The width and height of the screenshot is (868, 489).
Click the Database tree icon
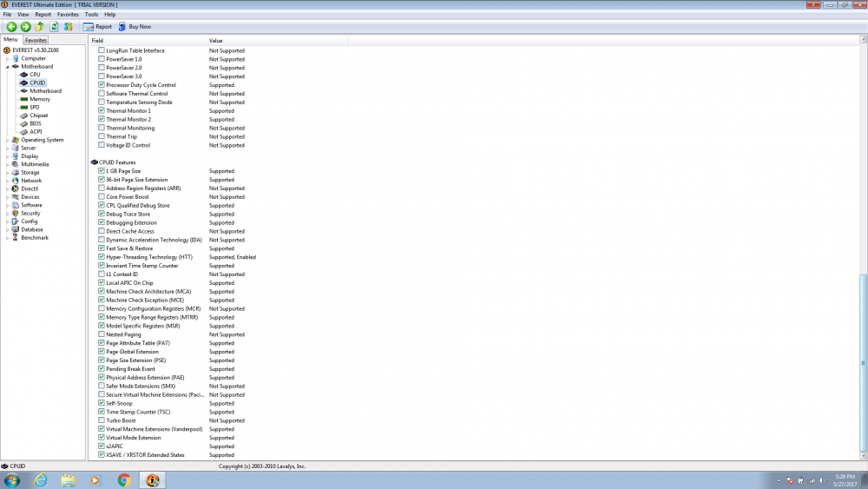16,229
